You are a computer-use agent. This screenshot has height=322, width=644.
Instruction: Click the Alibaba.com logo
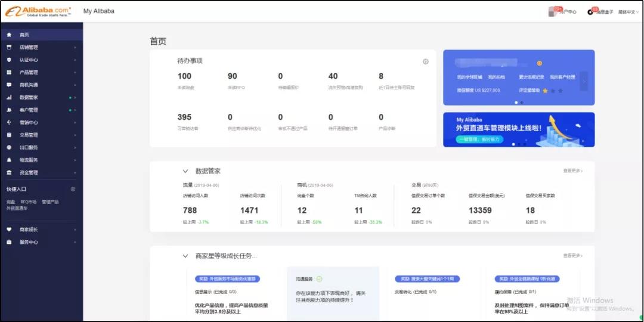[38, 11]
